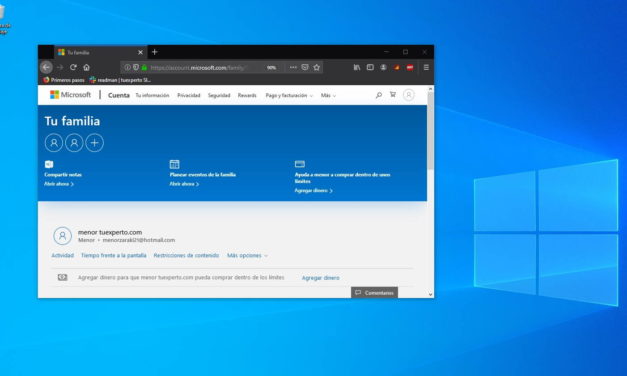Show site information via the info icon
The height and width of the screenshot is (376, 627).
pos(127,68)
